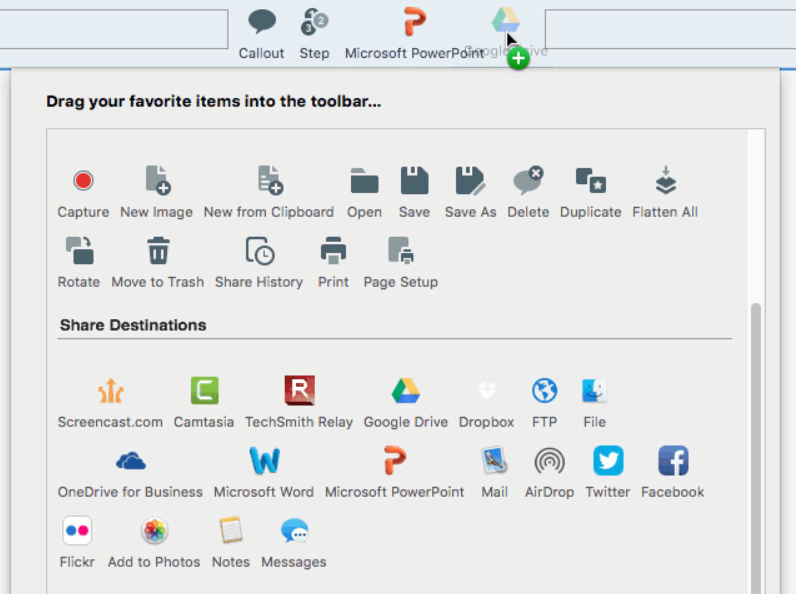Image resolution: width=796 pixels, height=594 pixels.
Task: Click the Dropbox share icon
Action: (x=487, y=390)
